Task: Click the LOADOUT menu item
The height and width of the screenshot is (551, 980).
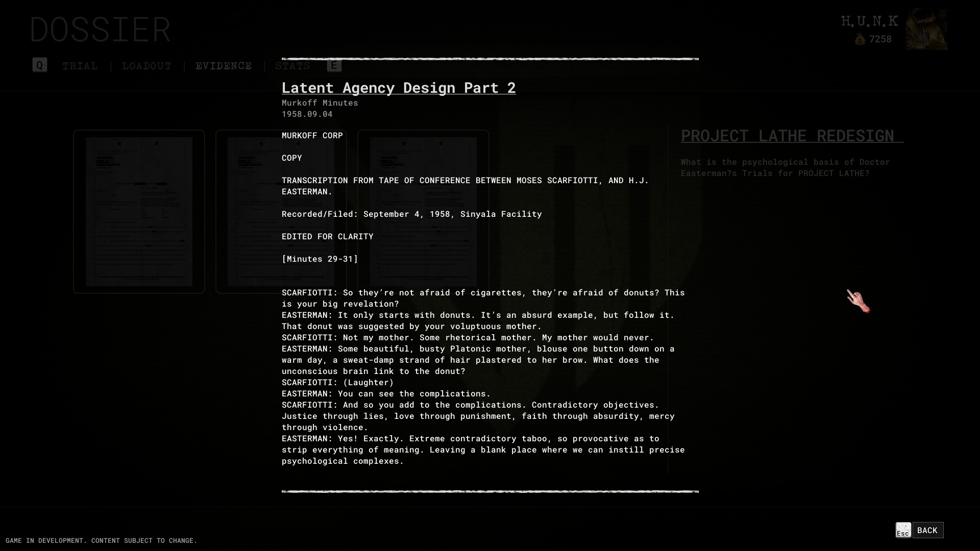Action: click(x=146, y=65)
